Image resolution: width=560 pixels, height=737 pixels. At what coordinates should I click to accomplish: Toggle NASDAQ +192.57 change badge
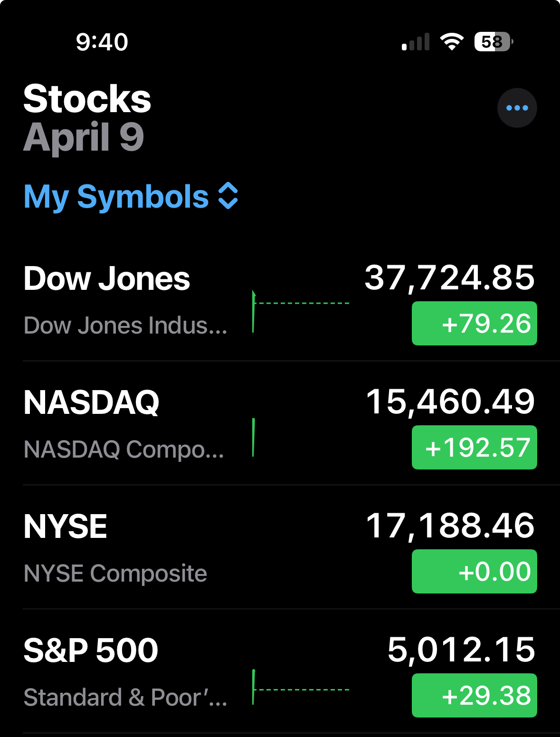(x=474, y=448)
